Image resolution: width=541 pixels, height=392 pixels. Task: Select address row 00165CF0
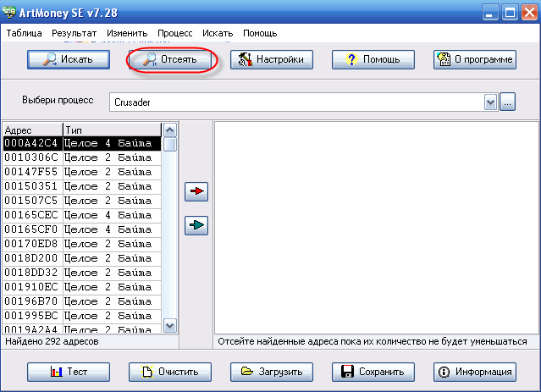pyautogui.click(x=82, y=229)
